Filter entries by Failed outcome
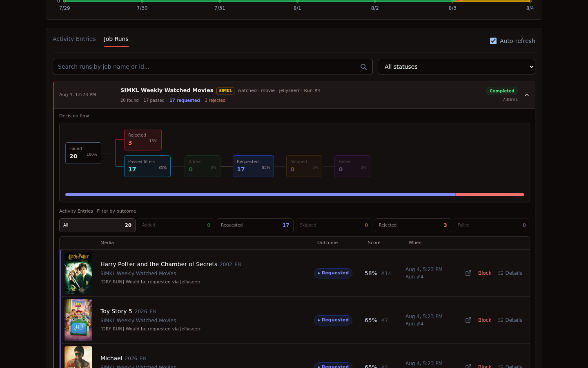 click(x=492, y=225)
